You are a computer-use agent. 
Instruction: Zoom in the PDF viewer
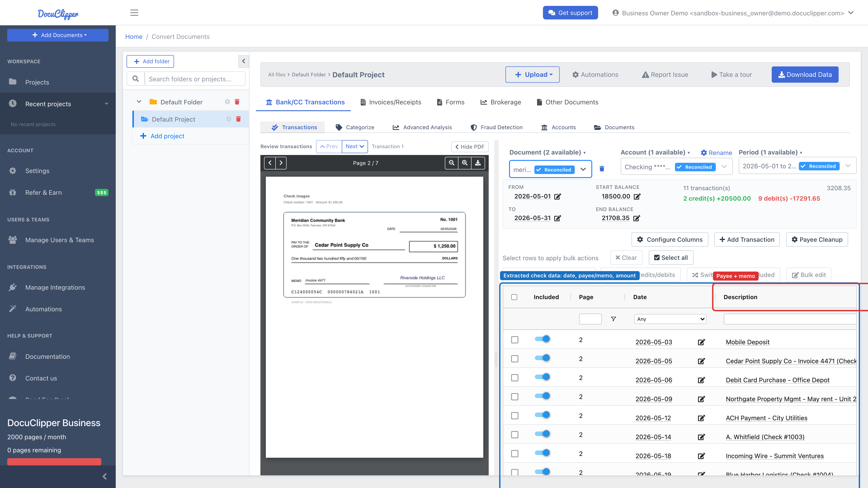[x=465, y=163]
